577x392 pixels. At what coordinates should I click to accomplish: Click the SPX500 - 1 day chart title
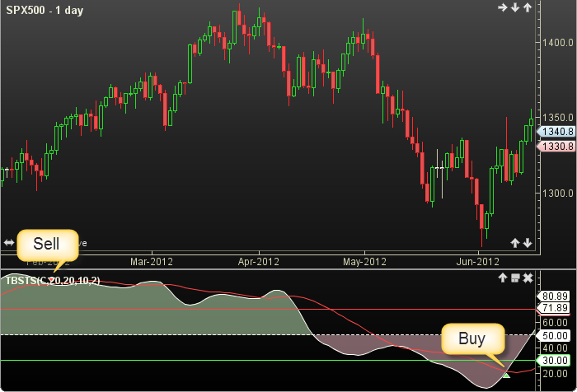click(x=45, y=11)
